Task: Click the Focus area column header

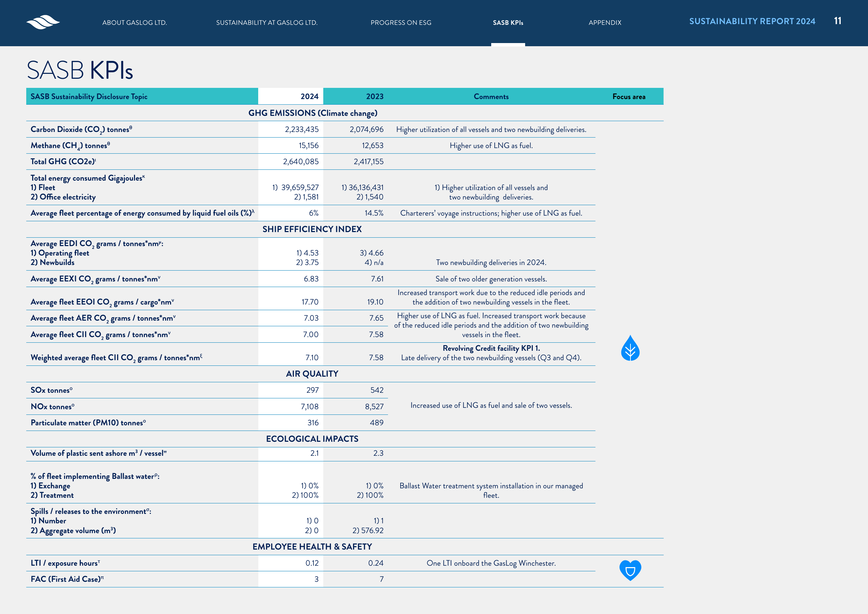Action: click(629, 97)
